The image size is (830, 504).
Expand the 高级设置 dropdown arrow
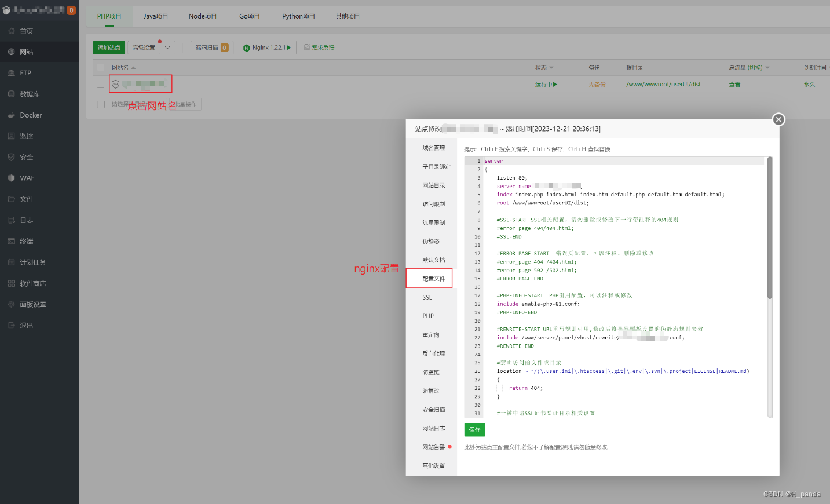click(167, 48)
